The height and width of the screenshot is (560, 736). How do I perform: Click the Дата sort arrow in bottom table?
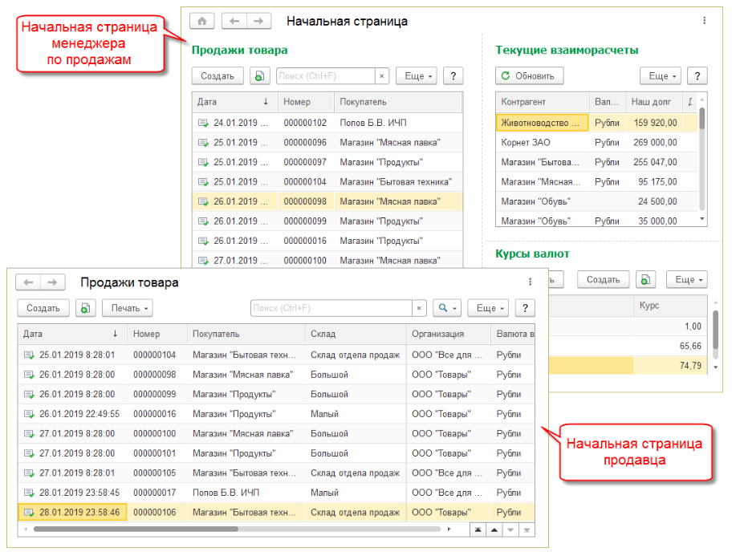coord(115,334)
